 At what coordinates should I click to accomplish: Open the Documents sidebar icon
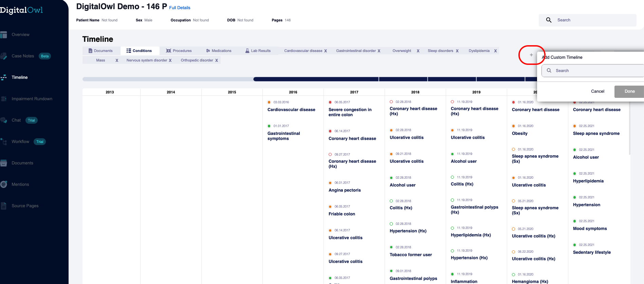click(x=3, y=163)
